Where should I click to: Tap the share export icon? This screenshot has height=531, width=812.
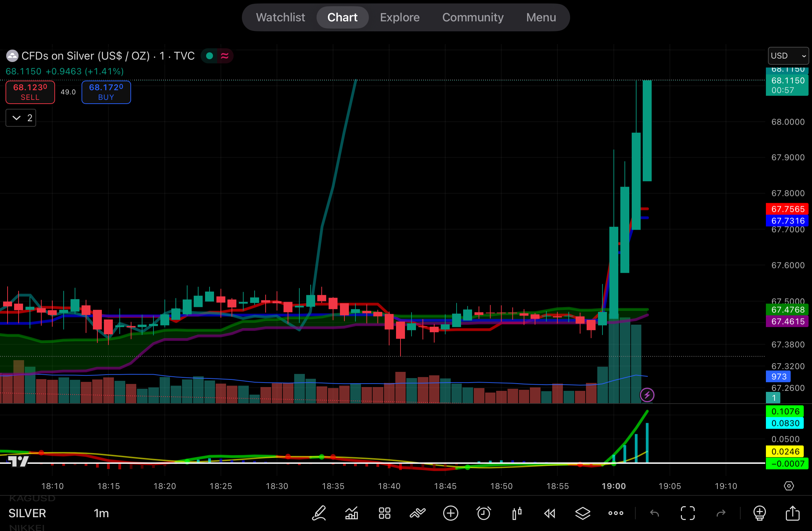pos(792,513)
